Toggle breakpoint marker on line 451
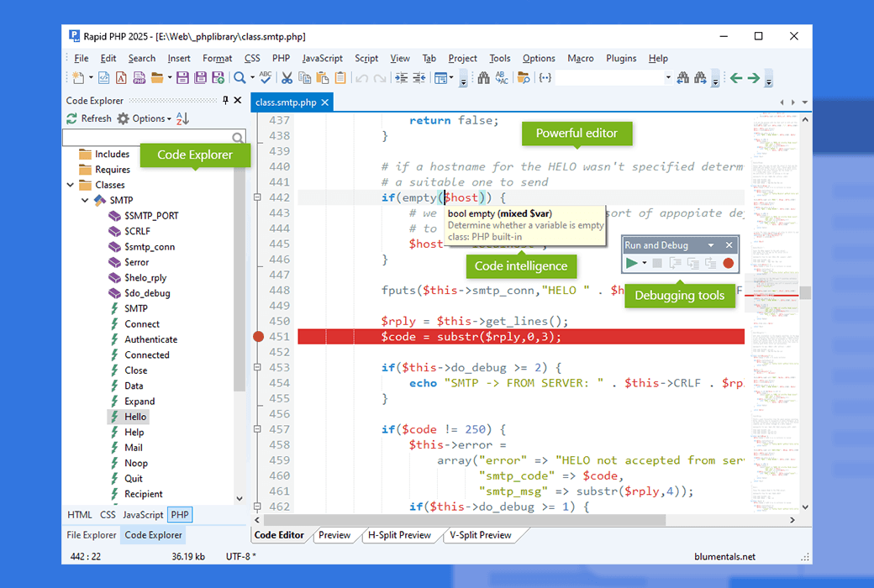 pos(258,337)
